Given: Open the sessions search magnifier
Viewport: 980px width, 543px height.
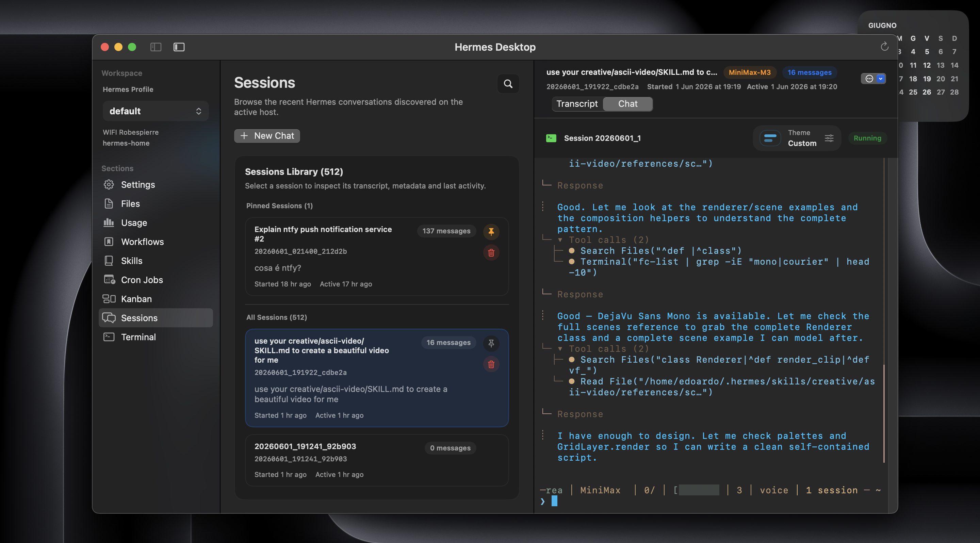Looking at the screenshot, I should (508, 84).
